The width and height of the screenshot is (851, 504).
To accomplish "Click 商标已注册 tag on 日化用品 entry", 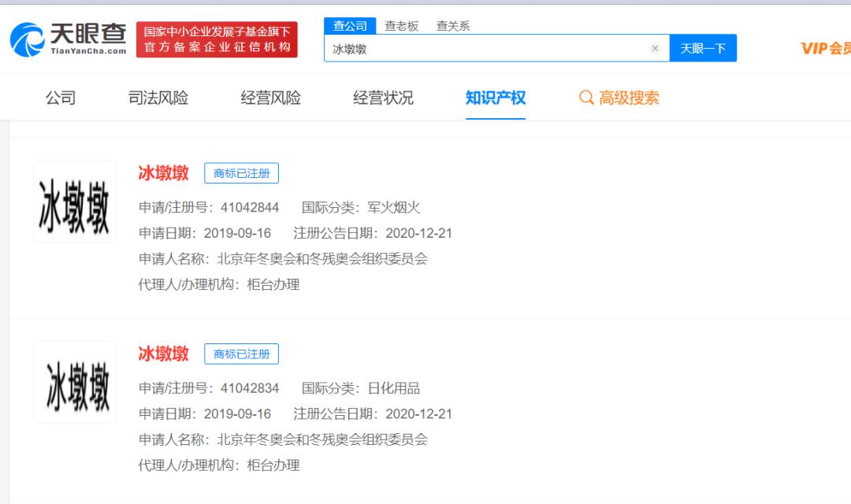I will click(242, 354).
